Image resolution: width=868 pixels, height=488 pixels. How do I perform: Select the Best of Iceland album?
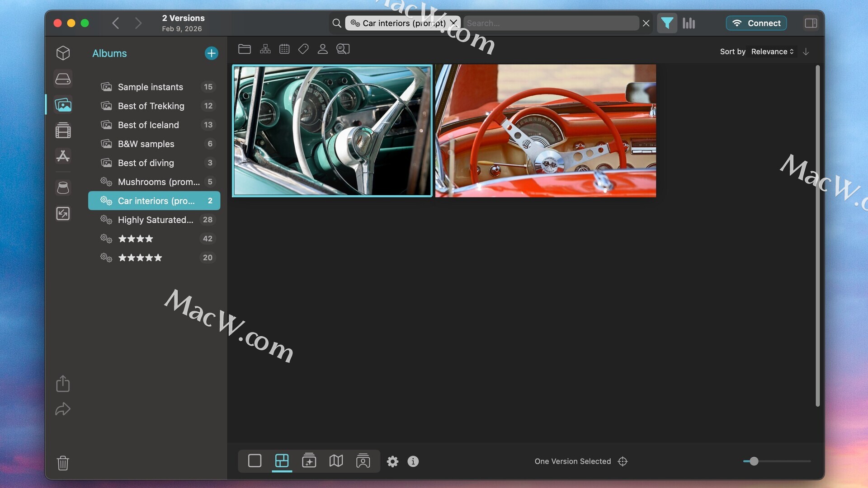pyautogui.click(x=148, y=125)
